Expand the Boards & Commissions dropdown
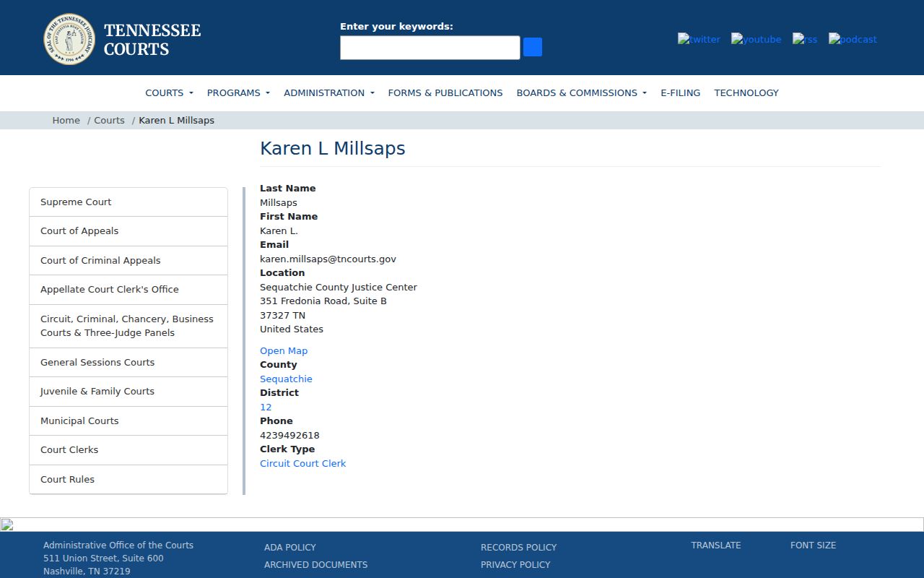Screen dimensions: 924x578 coord(581,92)
